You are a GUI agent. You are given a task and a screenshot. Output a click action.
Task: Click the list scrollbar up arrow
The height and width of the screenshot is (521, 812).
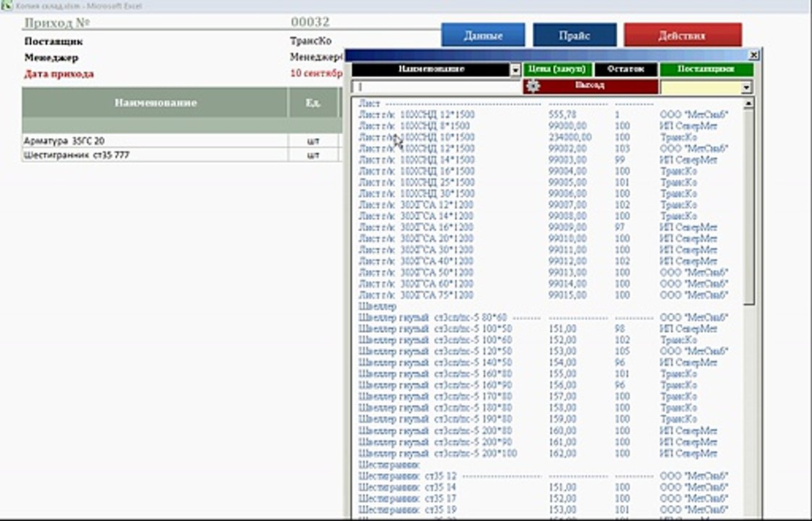pos(748,103)
